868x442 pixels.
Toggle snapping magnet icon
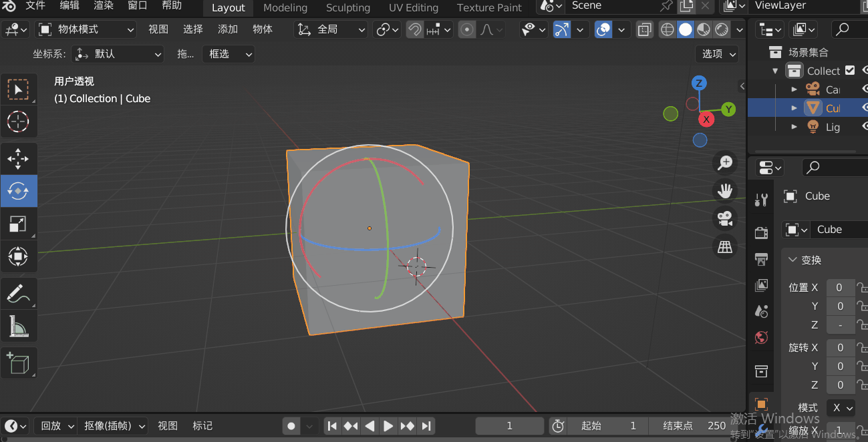point(415,29)
